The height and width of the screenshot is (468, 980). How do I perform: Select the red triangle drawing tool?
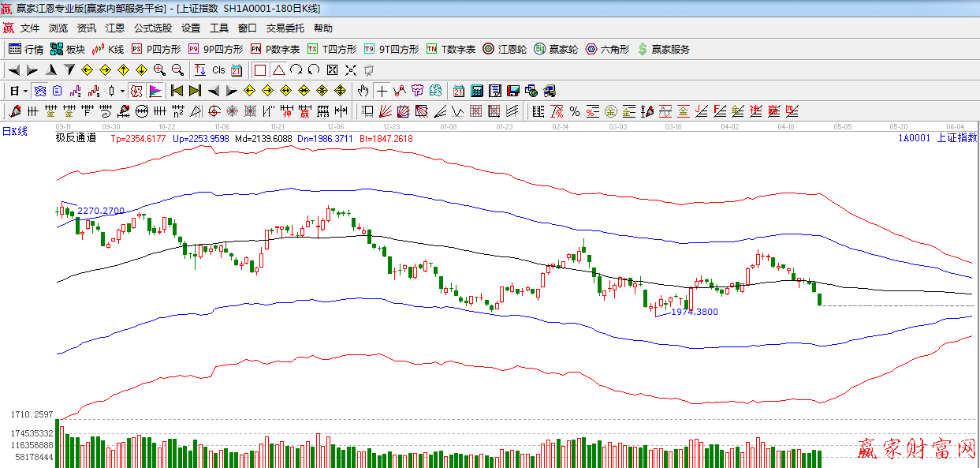278,69
